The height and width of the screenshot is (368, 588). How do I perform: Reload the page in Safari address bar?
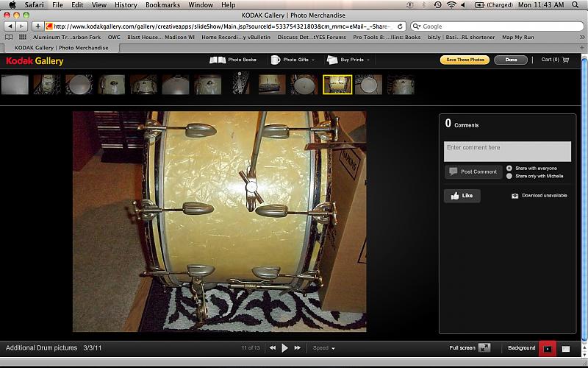(x=399, y=26)
